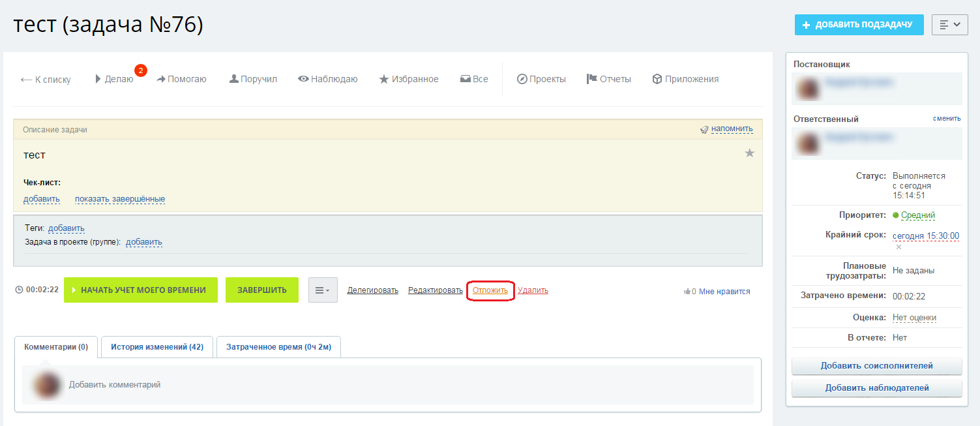This screenshot has height=426, width=980.
Task: Switch to 'Комментарии (0)' tab
Action: tap(56, 347)
